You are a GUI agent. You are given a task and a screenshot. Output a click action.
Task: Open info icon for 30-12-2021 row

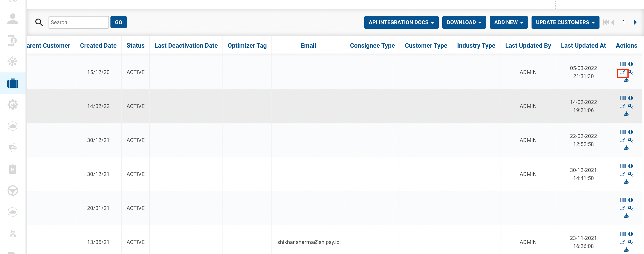[630, 166]
